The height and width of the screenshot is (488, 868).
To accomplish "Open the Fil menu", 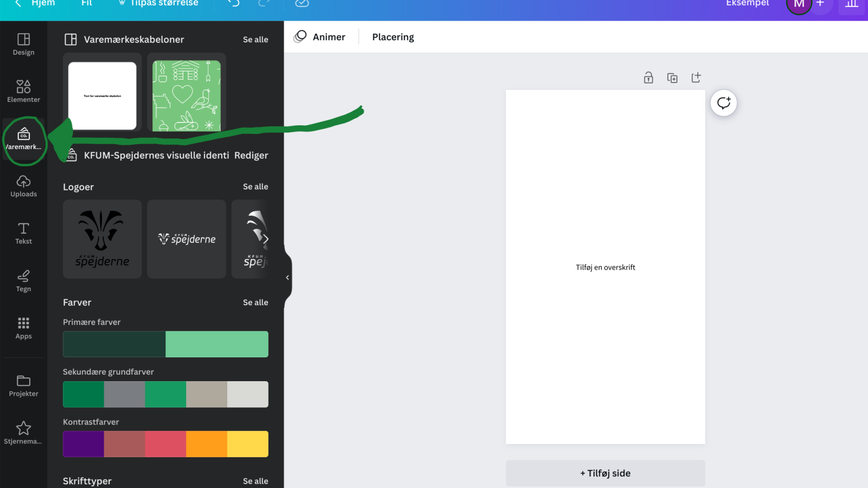I will click(87, 3).
